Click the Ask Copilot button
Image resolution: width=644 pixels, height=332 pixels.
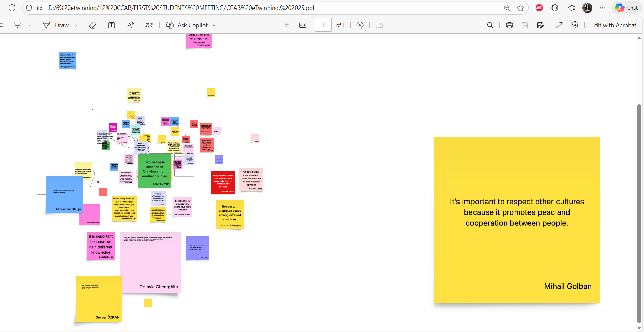click(x=187, y=25)
